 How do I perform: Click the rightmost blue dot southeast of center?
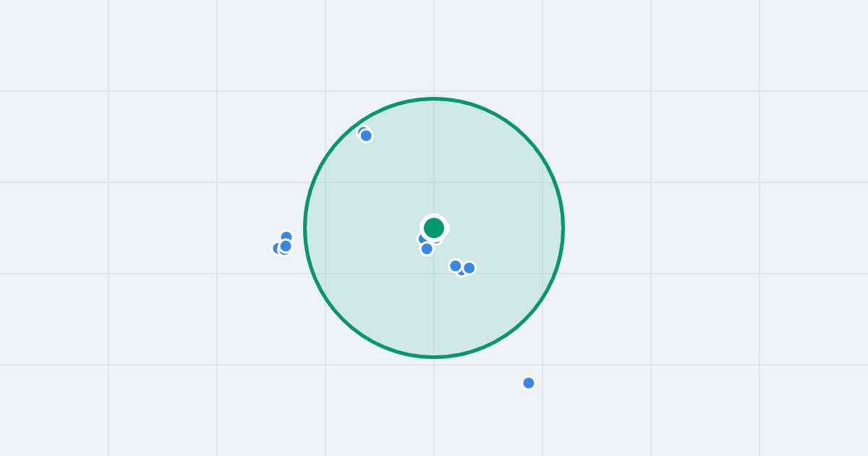click(x=469, y=268)
